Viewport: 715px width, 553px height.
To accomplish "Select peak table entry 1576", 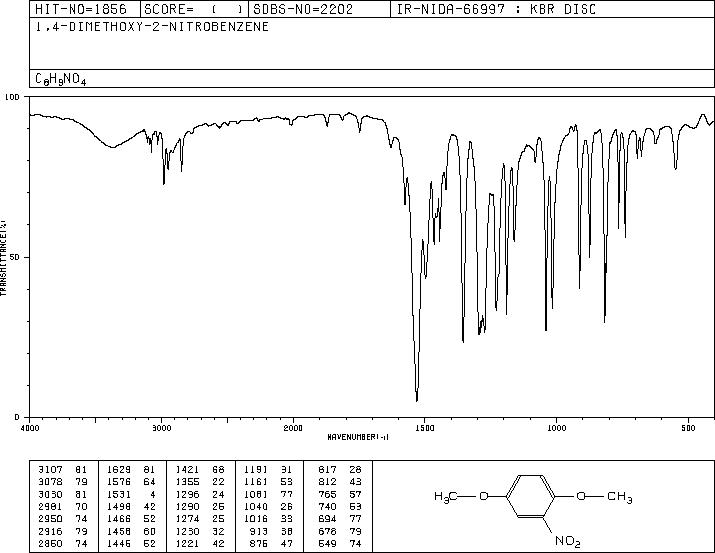I will [x=119, y=482].
